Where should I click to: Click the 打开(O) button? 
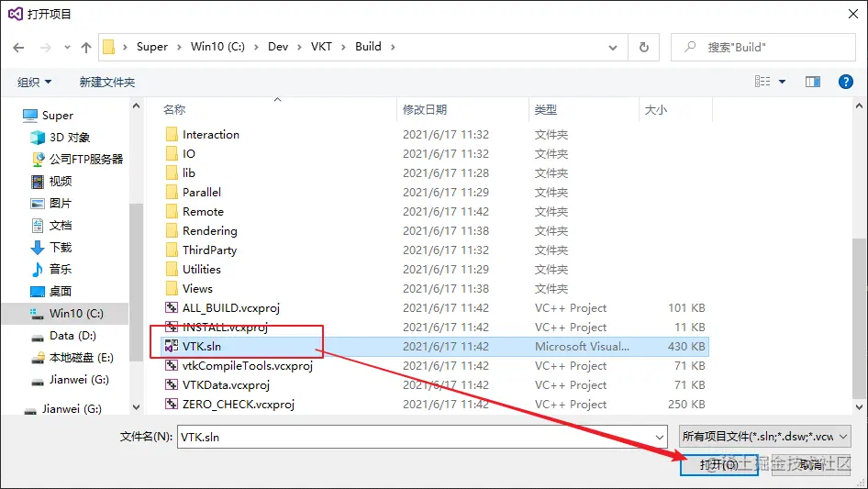(x=719, y=464)
